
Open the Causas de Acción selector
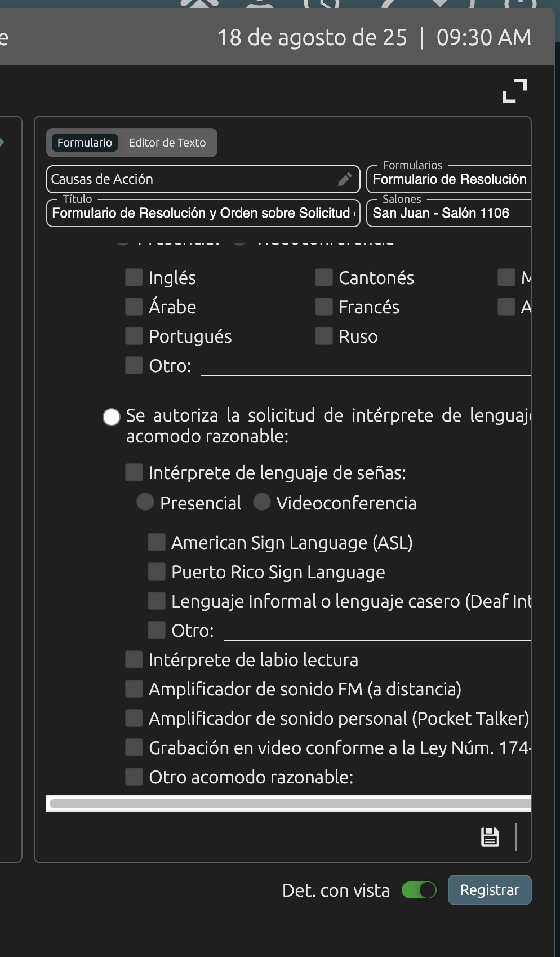tap(192, 179)
